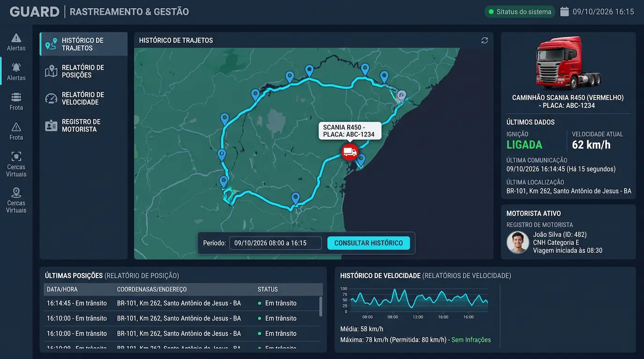Open Cercas Virtuais with the map pin icon
Viewport: 644px width, 359px height.
pos(16,200)
